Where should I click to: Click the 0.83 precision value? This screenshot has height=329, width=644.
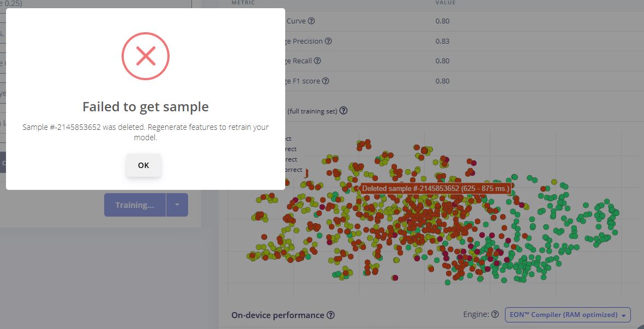(x=442, y=41)
